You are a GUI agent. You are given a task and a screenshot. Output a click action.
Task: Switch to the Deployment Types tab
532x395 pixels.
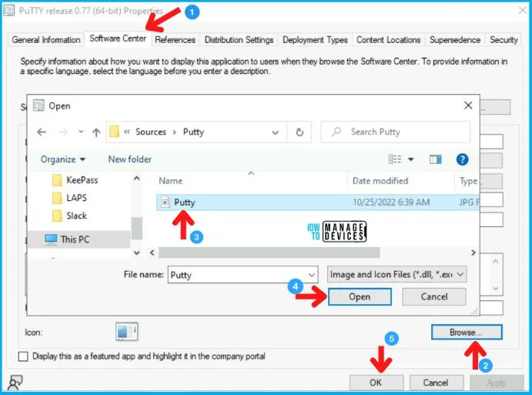[315, 40]
